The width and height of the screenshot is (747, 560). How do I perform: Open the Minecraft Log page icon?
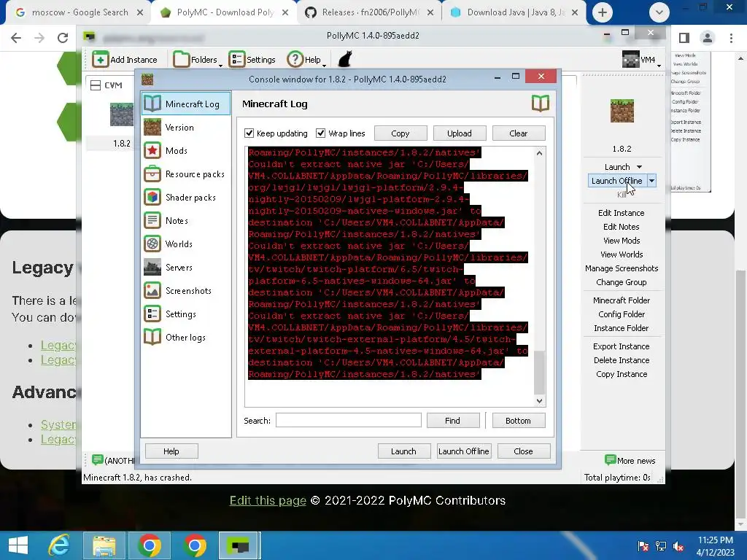pos(152,104)
